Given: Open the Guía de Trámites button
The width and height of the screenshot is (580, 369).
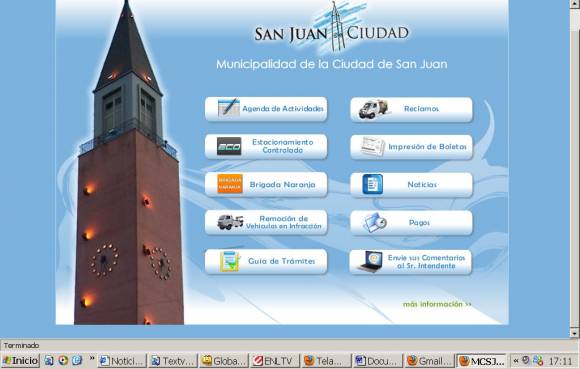Looking at the screenshot, I should pos(266,261).
